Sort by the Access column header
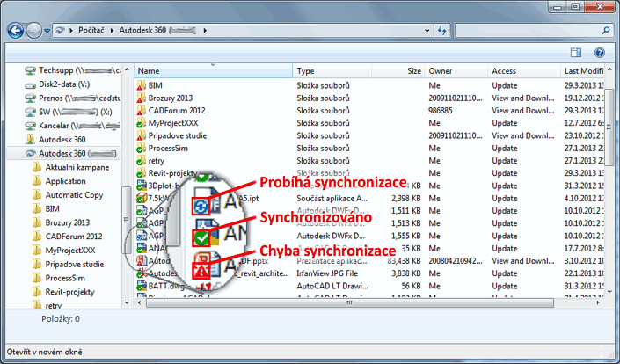The width and height of the screenshot is (620, 364). (x=524, y=71)
